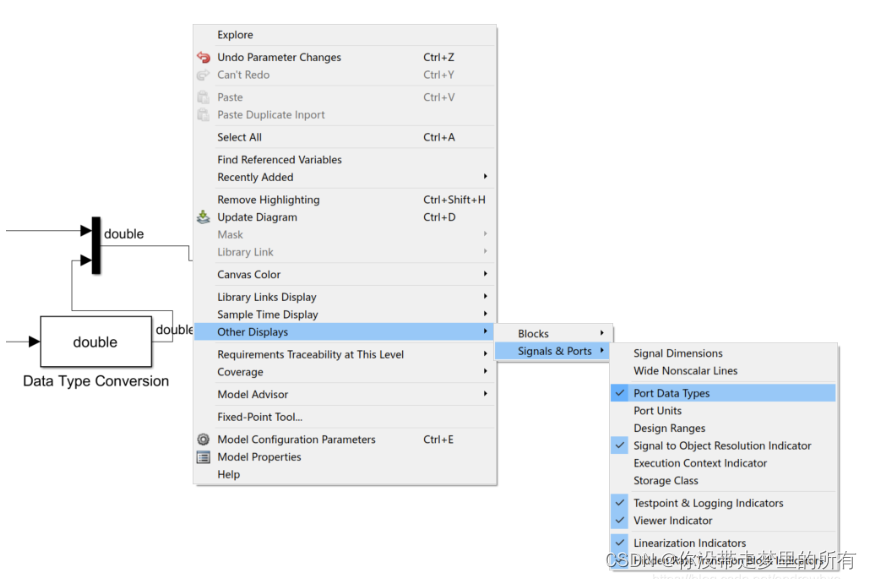Choose Remove Highlighting menu entry
Image resolution: width=872 pixels, height=579 pixels.
(x=345, y=200)
